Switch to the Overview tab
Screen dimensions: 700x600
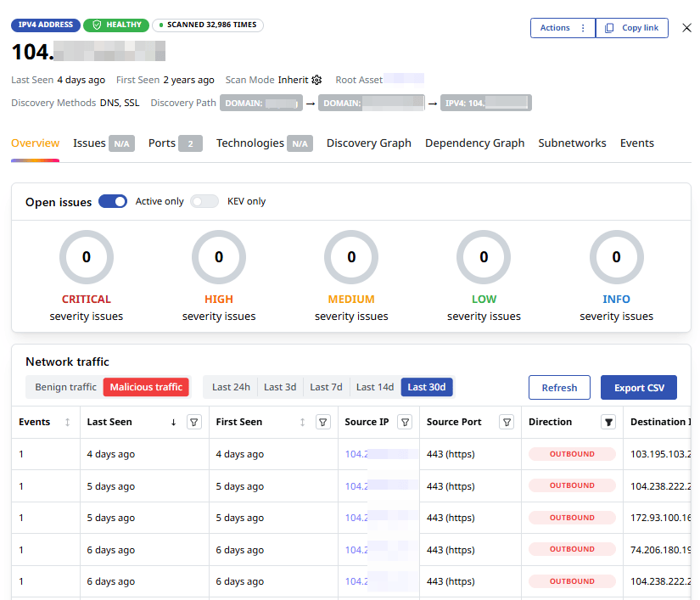point(36,143)
